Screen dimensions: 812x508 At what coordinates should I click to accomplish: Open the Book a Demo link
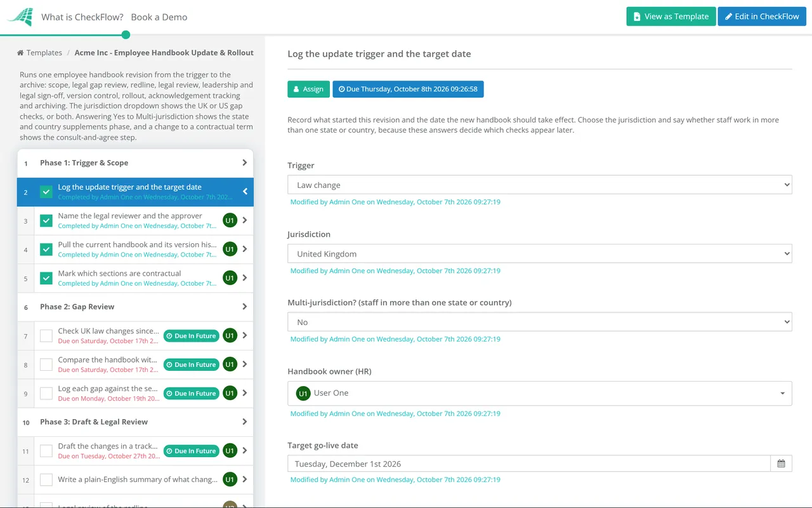pyautogui.click(x=159, y=17)
